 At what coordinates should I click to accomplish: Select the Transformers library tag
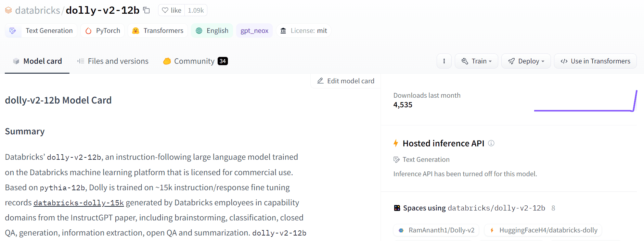(158, 31)
